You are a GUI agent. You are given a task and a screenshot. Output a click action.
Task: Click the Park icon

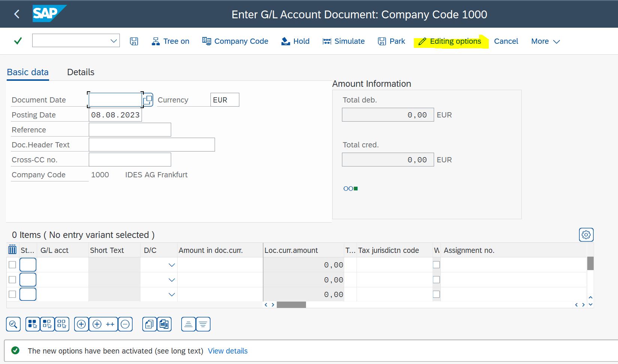(x=382, y=41)
